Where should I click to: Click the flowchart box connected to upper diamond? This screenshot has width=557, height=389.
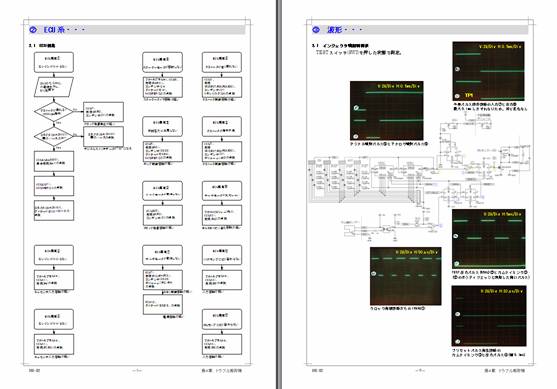[x=103, y=112]
